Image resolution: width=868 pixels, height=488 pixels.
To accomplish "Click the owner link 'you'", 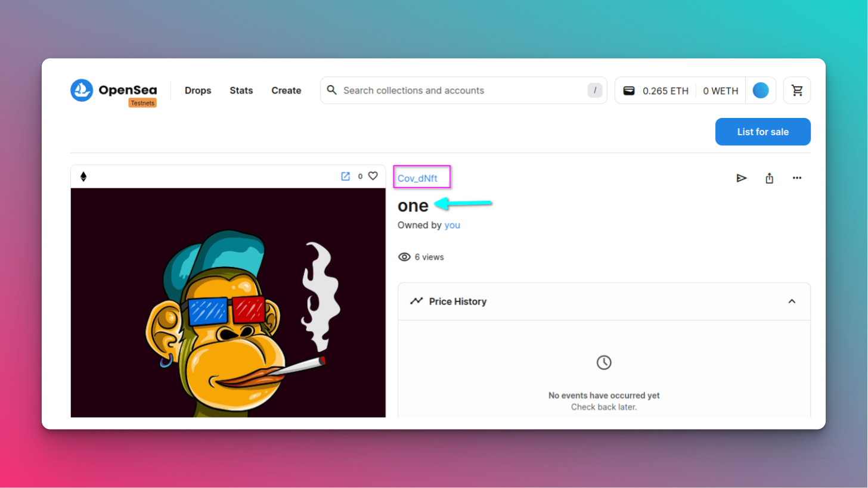I will point(452,225).
